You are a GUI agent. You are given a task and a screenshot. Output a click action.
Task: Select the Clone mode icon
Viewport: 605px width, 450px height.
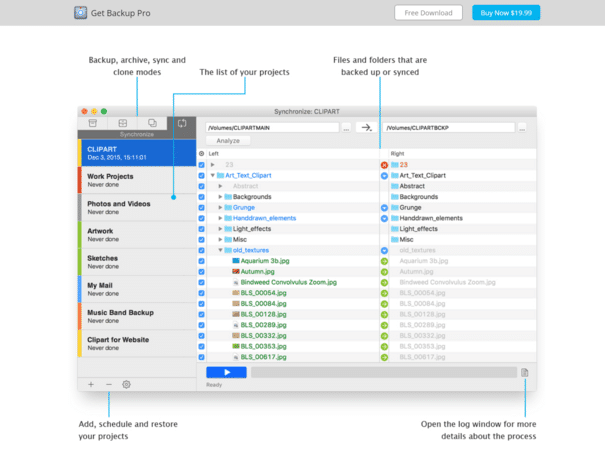pos(152,123)
